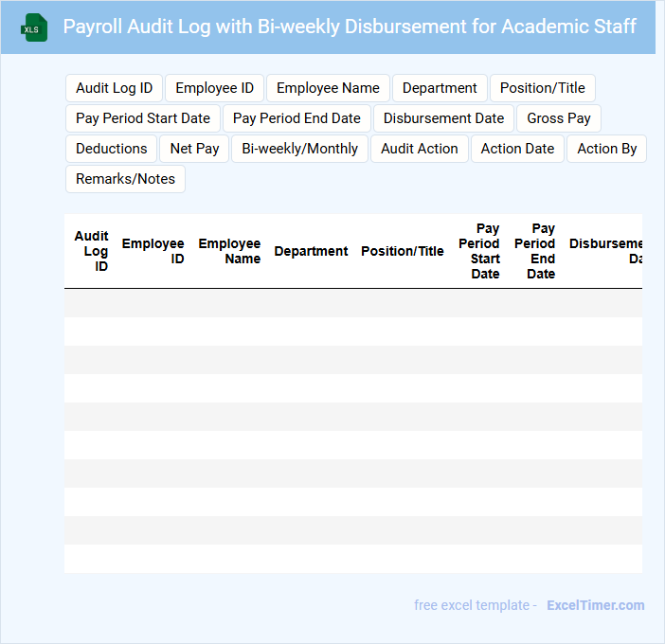The height and width of the screenshot is (644, 665).
Task: Click the Remarks/Notes tag
Action: click(125, 179)
